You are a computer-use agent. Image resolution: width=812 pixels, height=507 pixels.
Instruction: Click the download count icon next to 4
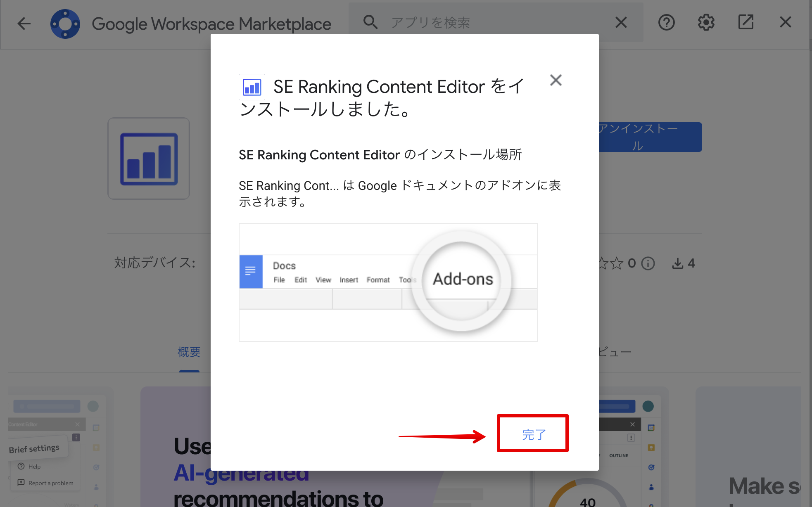click(677, 263)
